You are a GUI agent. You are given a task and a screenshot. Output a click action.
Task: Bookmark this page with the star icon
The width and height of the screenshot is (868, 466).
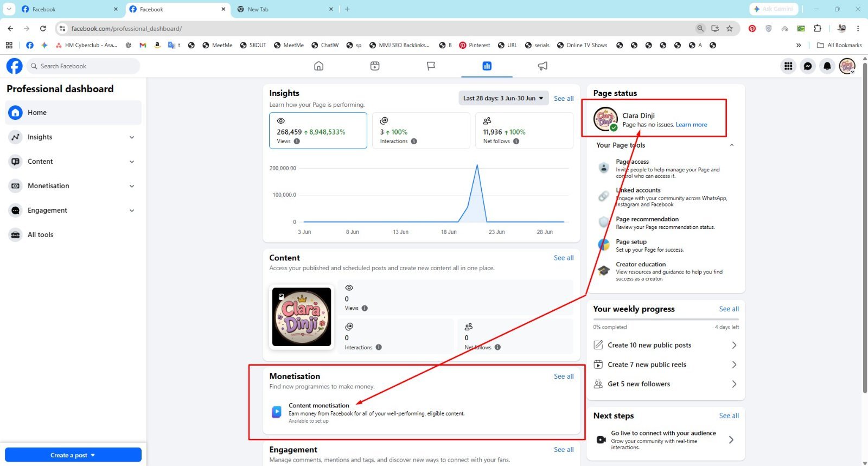(730, 28)
